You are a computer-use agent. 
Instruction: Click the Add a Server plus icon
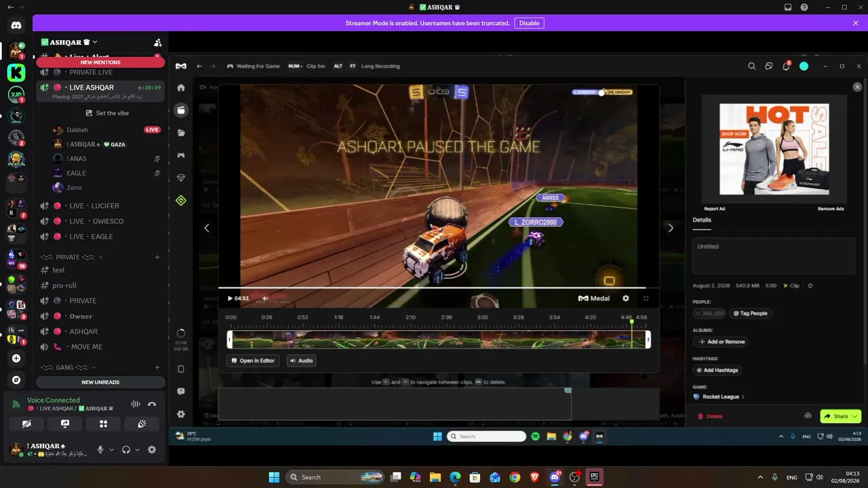[16, 358]
